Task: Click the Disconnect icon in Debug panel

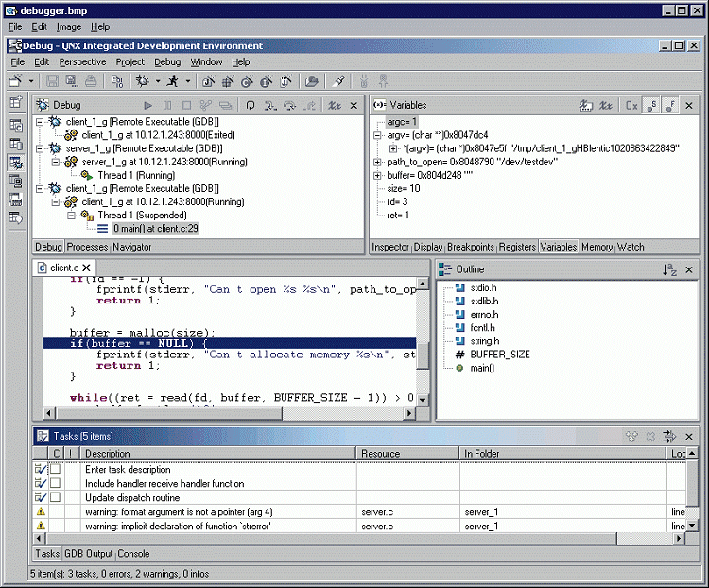Action: 206,105
